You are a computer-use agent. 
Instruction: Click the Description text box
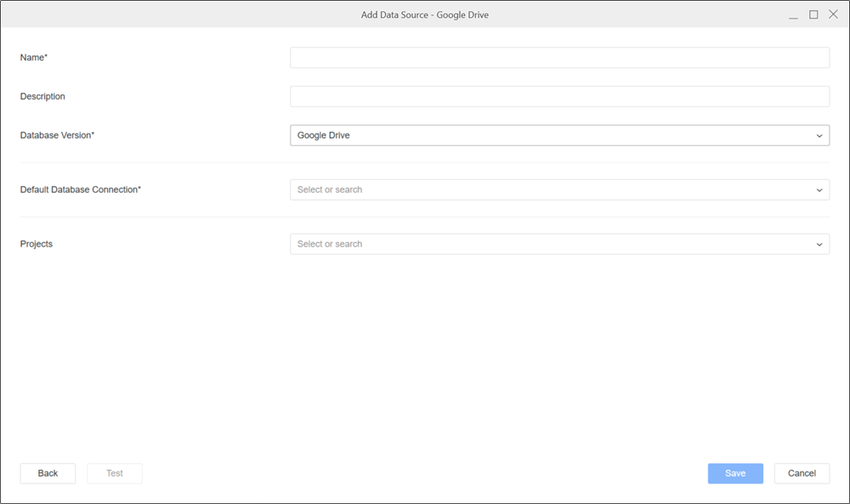pyautogui.click(x=559, y=96)
